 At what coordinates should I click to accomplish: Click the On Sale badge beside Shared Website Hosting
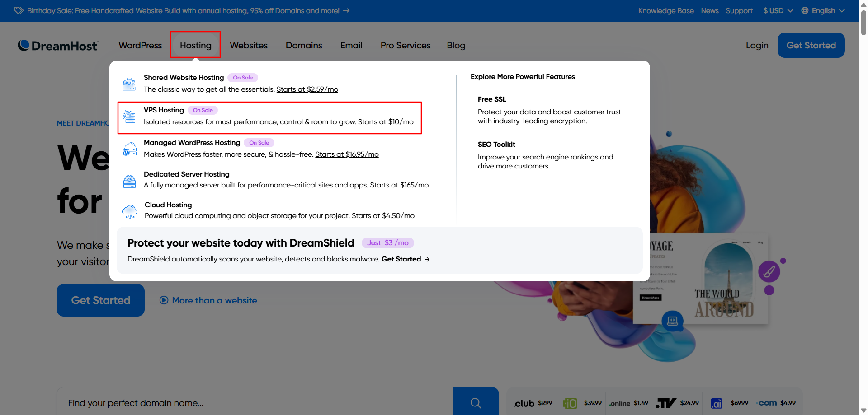tap(243, 78)
